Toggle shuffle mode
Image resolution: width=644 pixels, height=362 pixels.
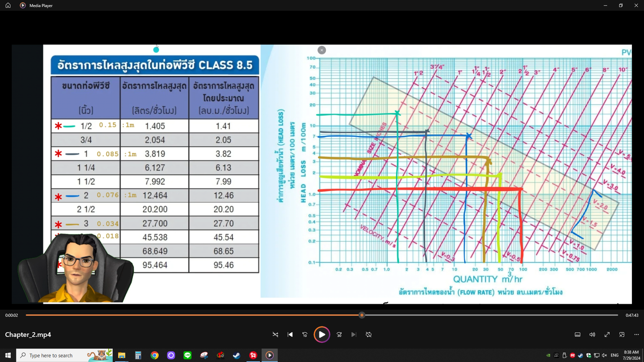pos(275,335)
